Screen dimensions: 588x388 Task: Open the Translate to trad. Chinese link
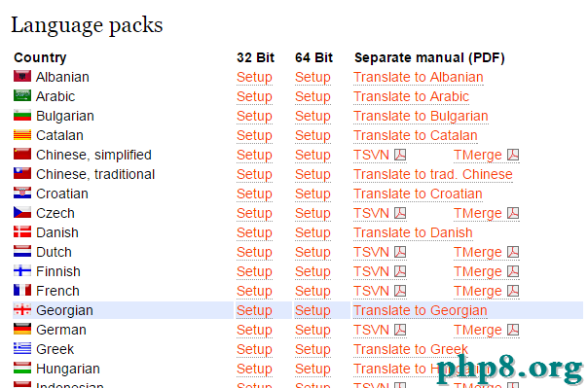(x=433, y=174)
